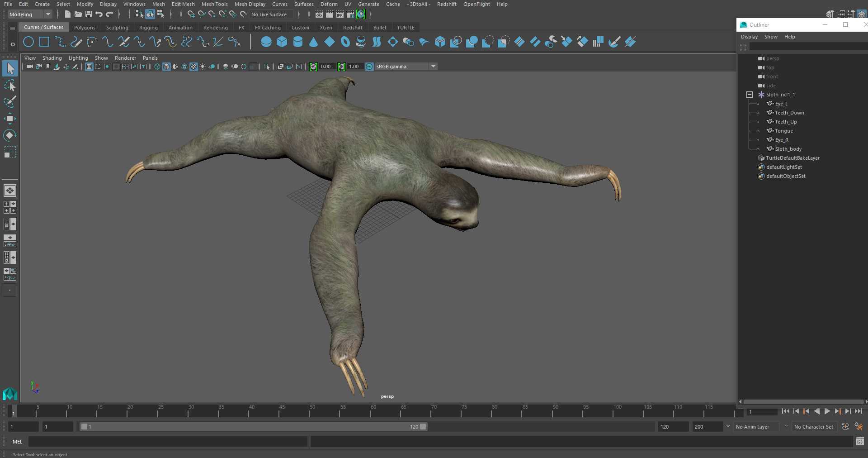
Task: Open the Outliner Display menu
Action: pos(749,37)
